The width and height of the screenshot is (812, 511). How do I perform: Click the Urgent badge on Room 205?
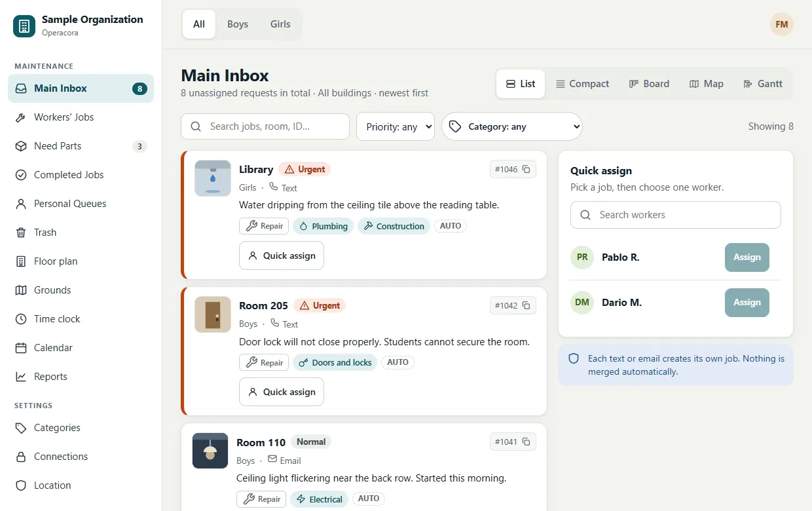point(320,305)
